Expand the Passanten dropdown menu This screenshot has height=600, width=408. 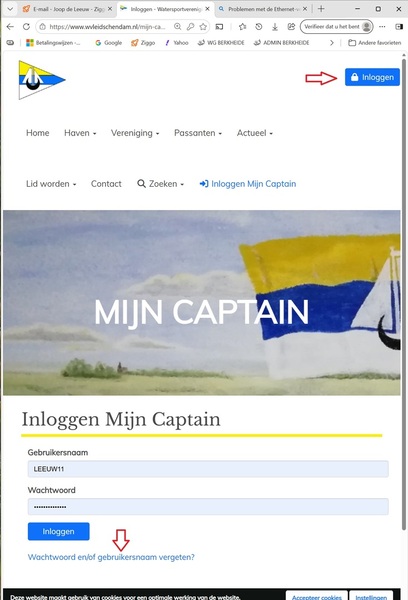click(198, 133)
